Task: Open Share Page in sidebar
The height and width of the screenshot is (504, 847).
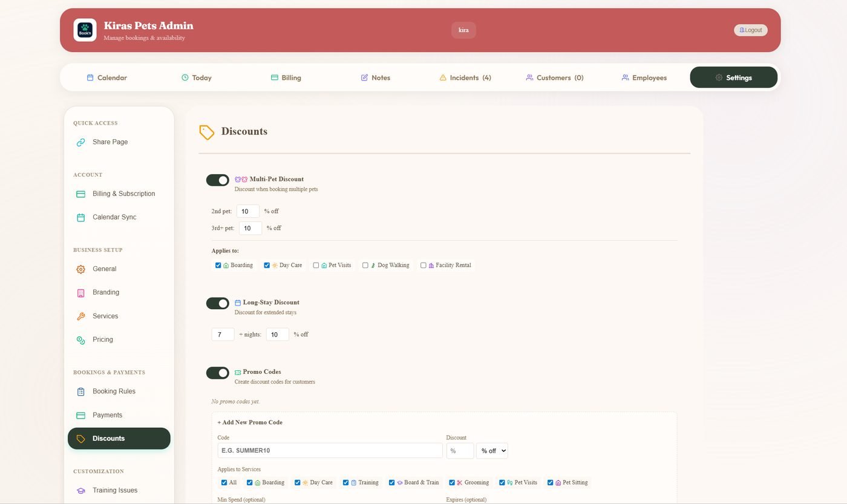Action: (119, 142)
